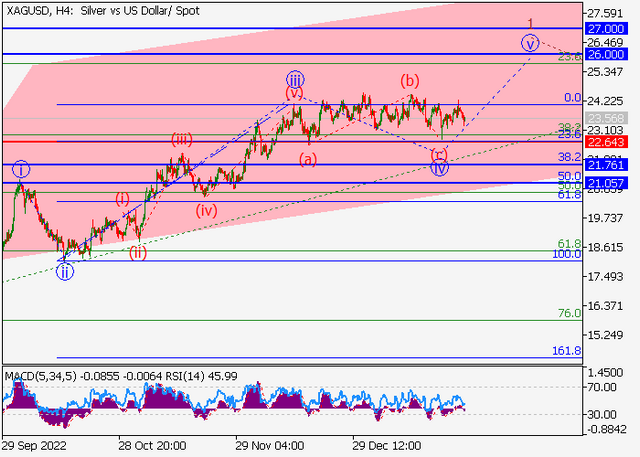Click the MACD(5,34,5) indicator title
This screenshot has height=457, width=640.
[x=40, y=376]
